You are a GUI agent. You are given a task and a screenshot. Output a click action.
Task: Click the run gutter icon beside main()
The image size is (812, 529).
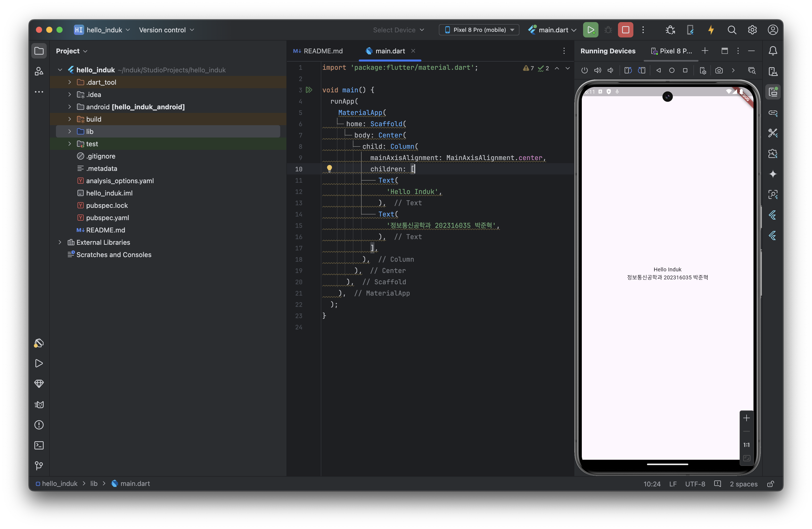tap(309, 90)
